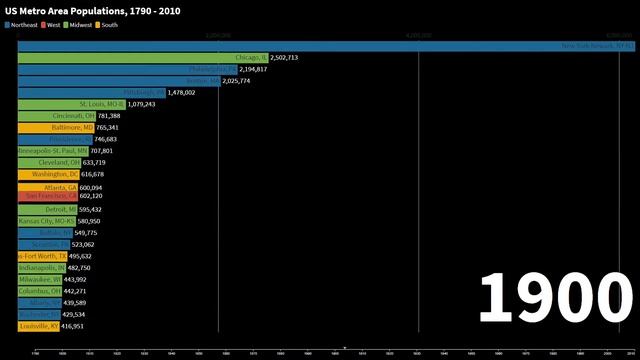The height and width of the screenshot is (360, 640).
Task: Click the value 495,632
Action: coord(80,257)
